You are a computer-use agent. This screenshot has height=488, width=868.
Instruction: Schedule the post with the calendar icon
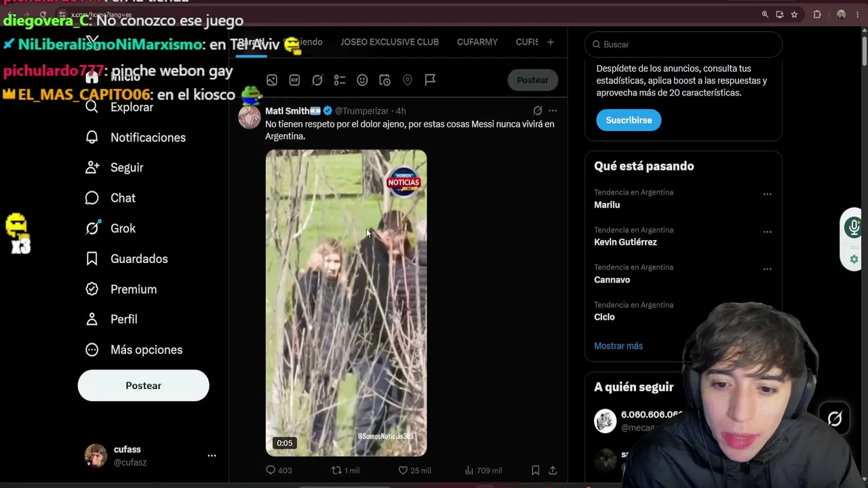coord(384,80)
